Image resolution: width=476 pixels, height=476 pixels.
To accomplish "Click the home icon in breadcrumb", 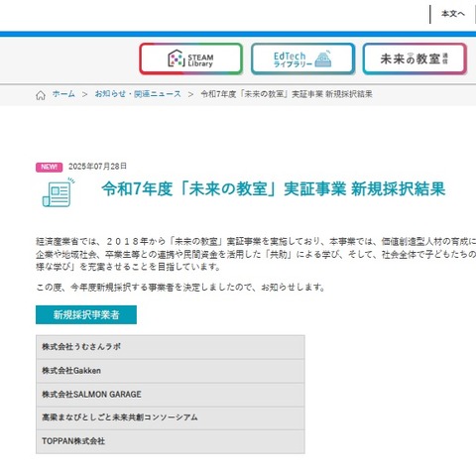I will tap(41, 95).
